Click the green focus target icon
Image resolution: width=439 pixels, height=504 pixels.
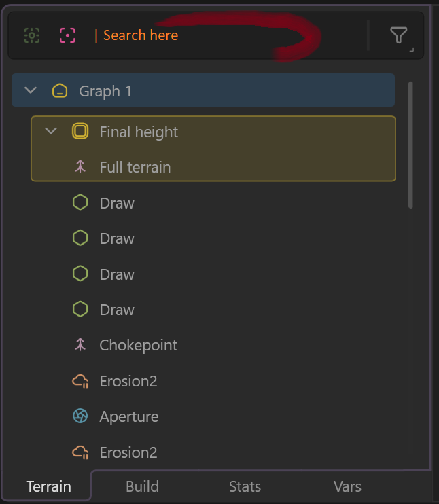31,35
